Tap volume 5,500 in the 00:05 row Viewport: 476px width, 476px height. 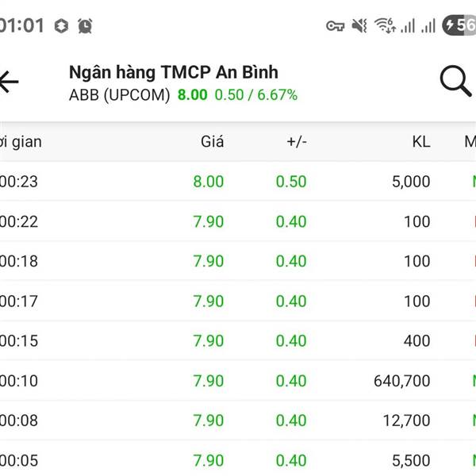click(411, 461)
